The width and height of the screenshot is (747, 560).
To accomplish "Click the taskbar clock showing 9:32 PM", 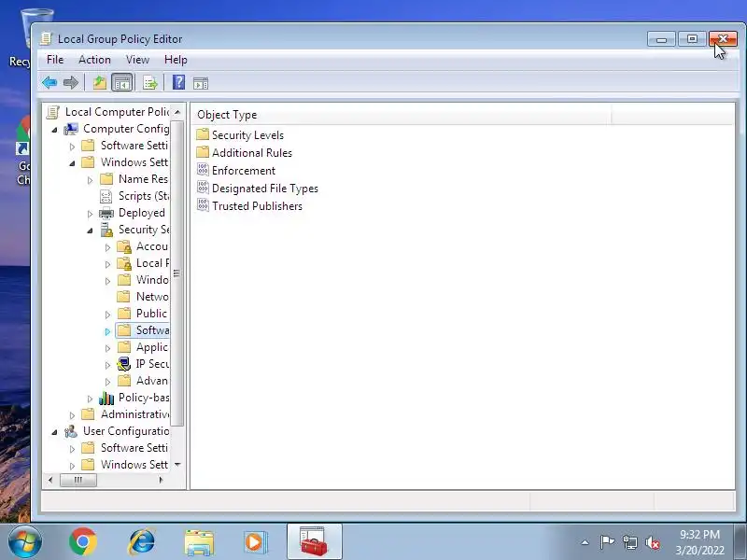I will (699, 542).
